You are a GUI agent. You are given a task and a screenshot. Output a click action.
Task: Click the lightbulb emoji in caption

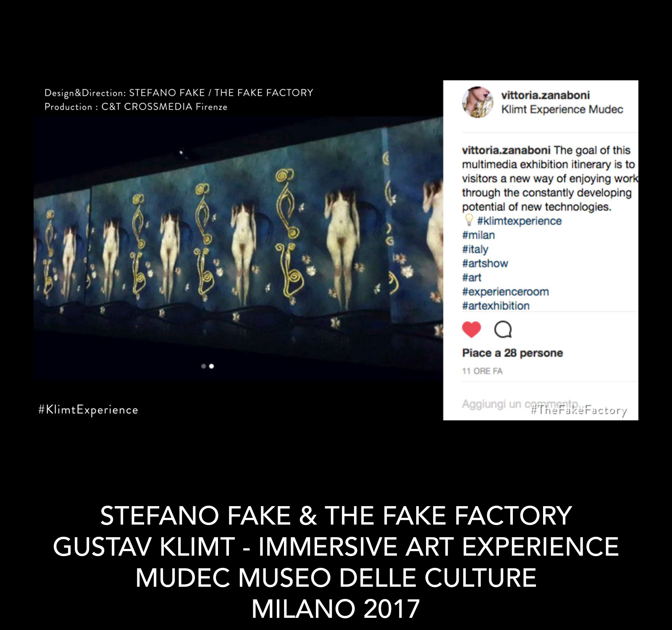pos(469,220)
